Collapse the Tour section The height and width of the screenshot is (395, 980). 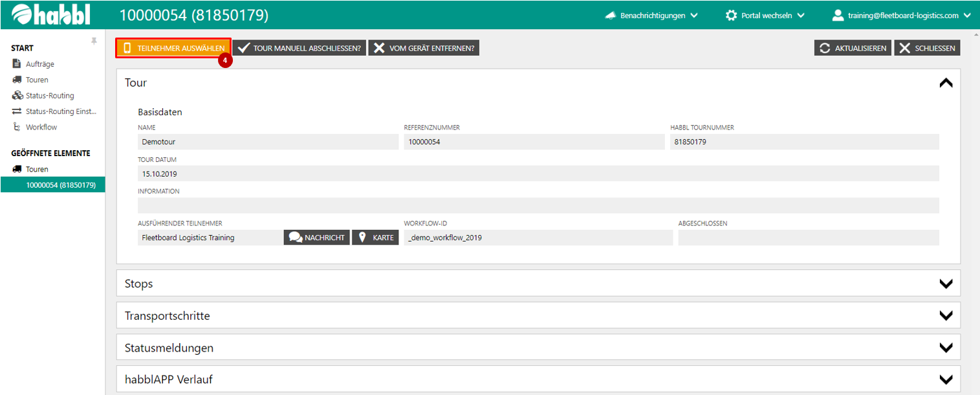[946, 83]
